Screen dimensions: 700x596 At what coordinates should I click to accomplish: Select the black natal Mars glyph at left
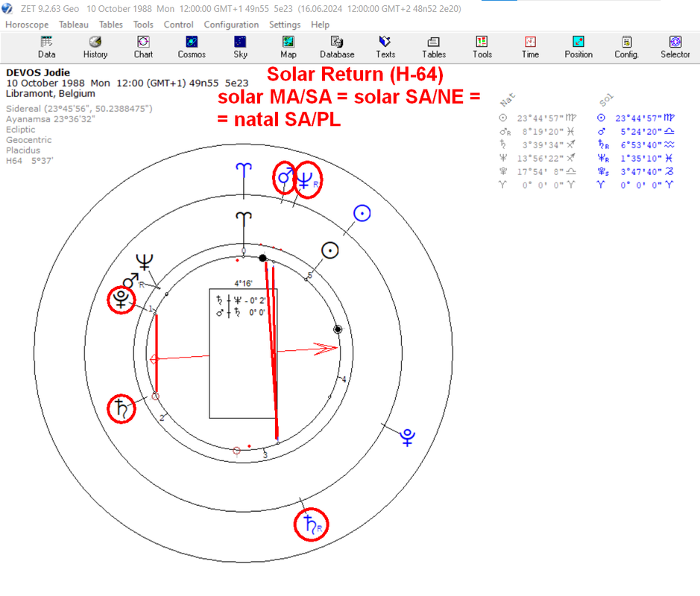(130, 281)
